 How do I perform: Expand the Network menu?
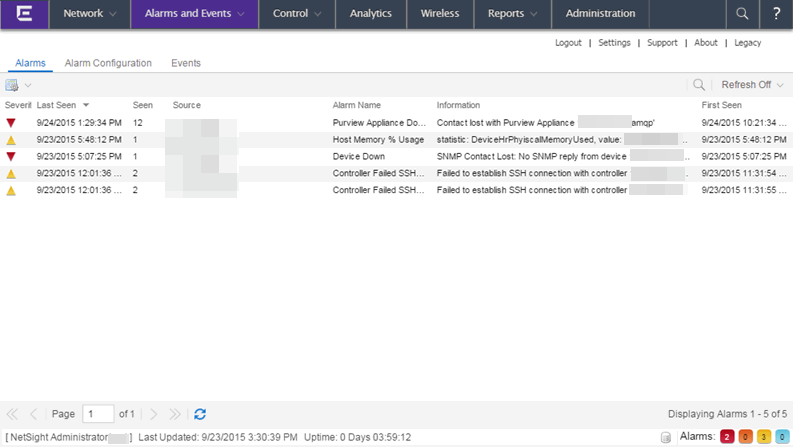coord(90,14)
